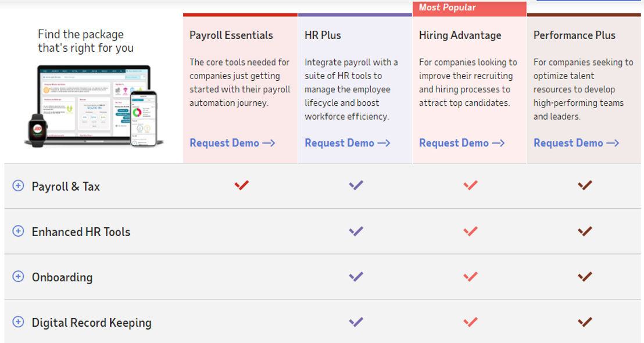The width and height of the screenshot is (644, 343).
Task: Click the Hiring Advantage checkmark for Enhanced HR Tools
Action: tap(471, 231)
